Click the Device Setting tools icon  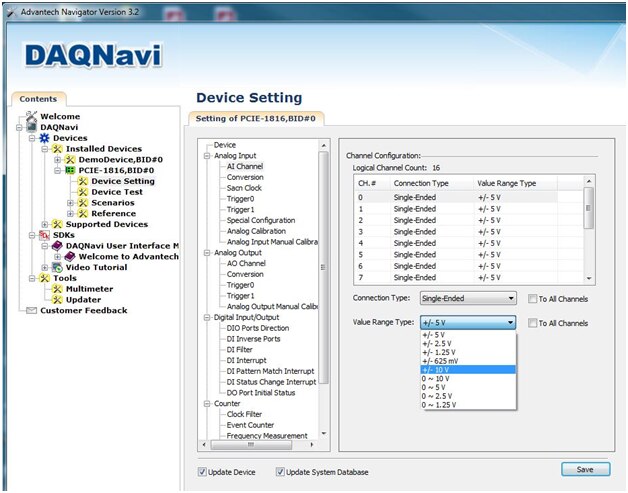[83, 181]
